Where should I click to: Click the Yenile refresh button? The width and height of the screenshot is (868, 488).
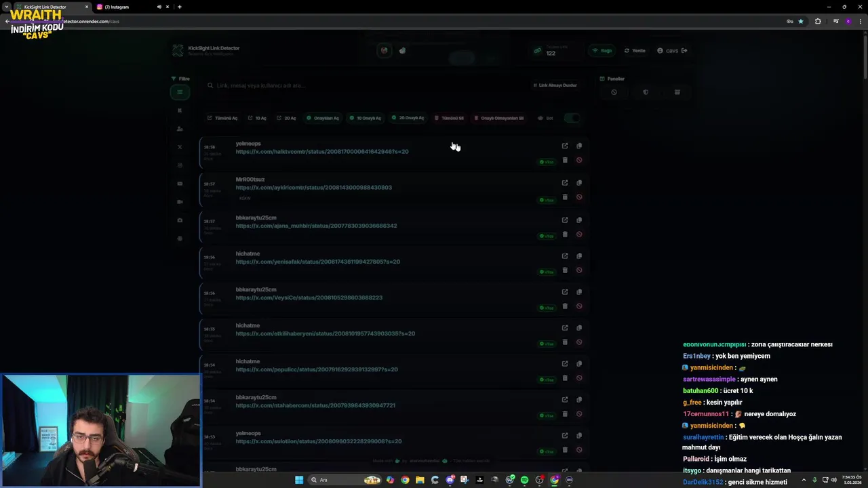(635, 51)
